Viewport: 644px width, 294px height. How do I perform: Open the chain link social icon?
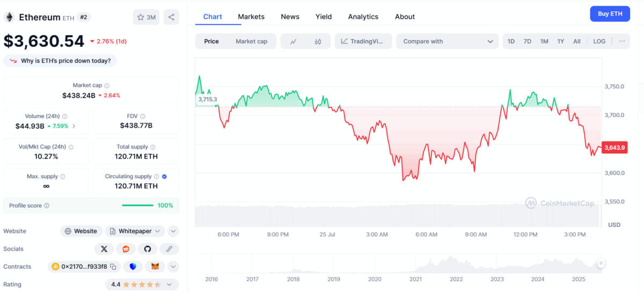169,249
